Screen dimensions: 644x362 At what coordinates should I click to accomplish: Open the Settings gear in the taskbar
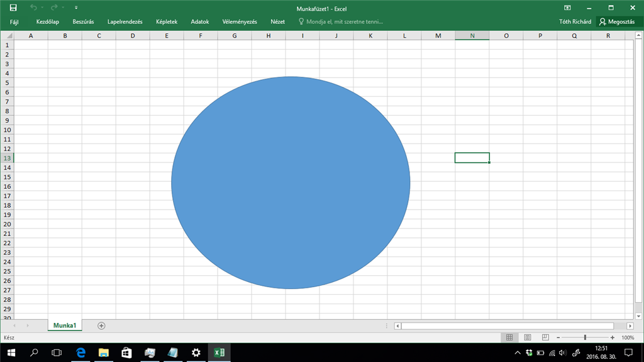pyautogui.click(x=196, y=353)
